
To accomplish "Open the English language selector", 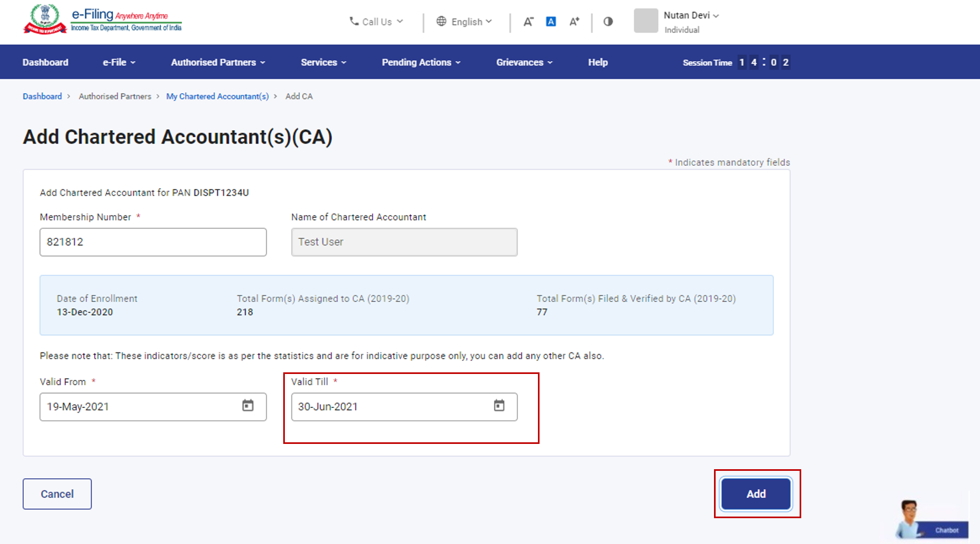I will [464, 22].
